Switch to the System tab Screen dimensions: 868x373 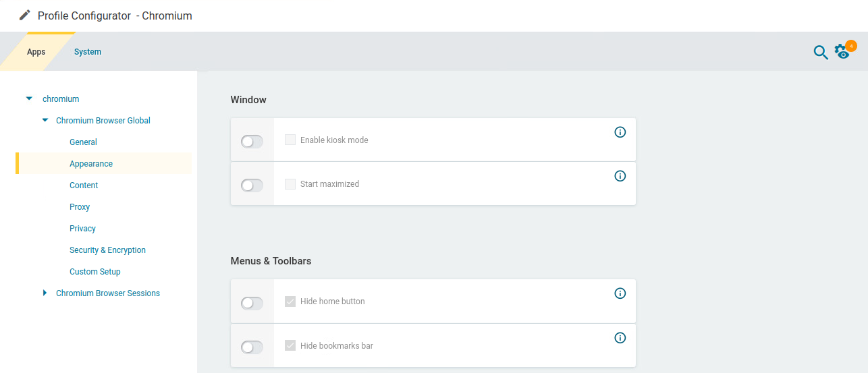coord(88,52)
